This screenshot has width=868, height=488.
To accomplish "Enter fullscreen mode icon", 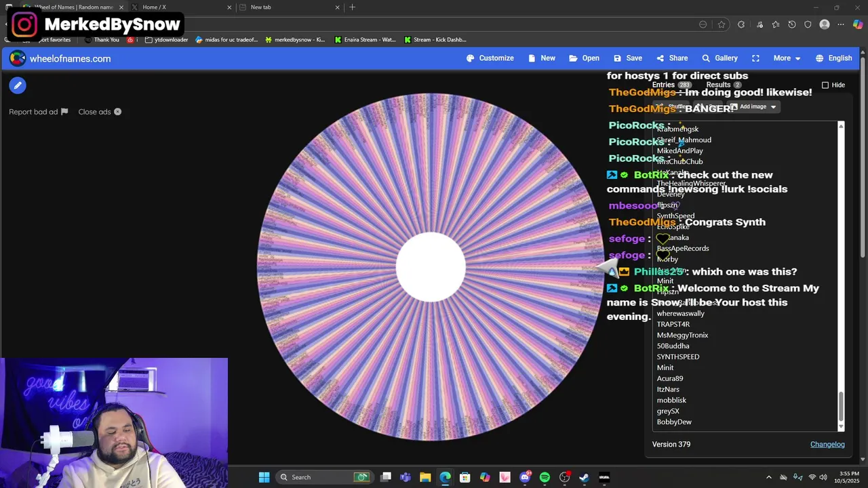I will pyautogui.click(x=755, y=58).
